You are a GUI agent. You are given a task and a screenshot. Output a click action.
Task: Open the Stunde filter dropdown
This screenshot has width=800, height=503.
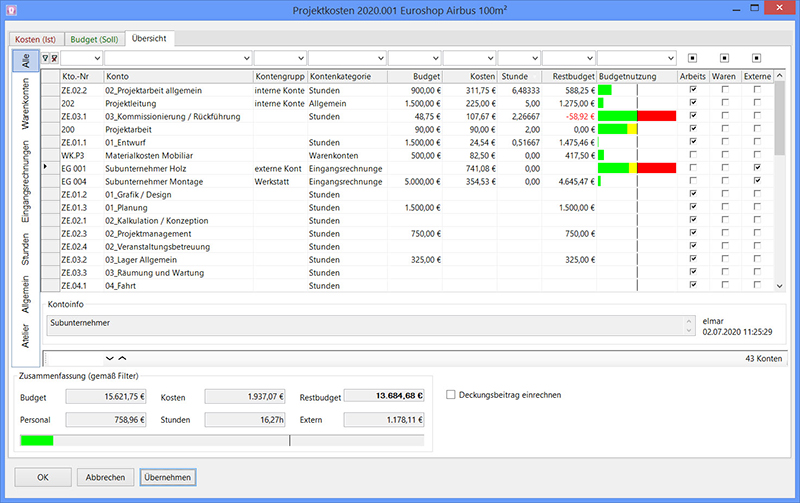(534, 59)
